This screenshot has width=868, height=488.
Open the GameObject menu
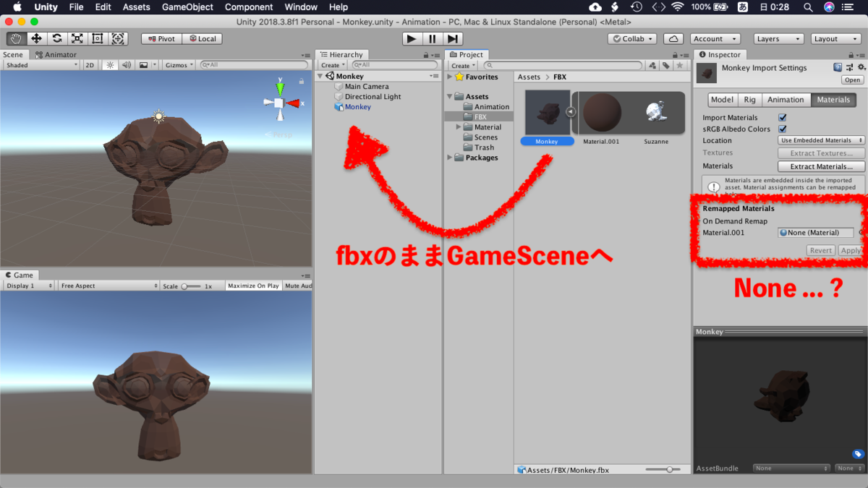click(187, 7)
